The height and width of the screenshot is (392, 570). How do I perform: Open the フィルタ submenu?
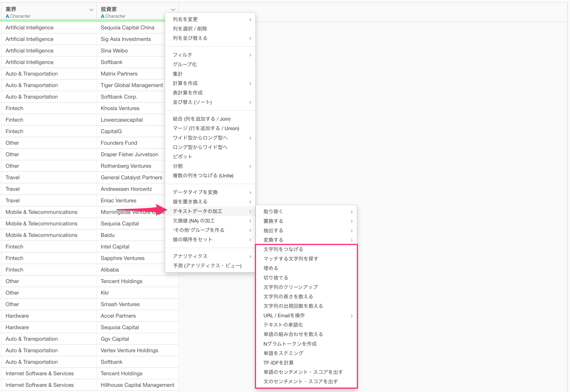[210, 55]
